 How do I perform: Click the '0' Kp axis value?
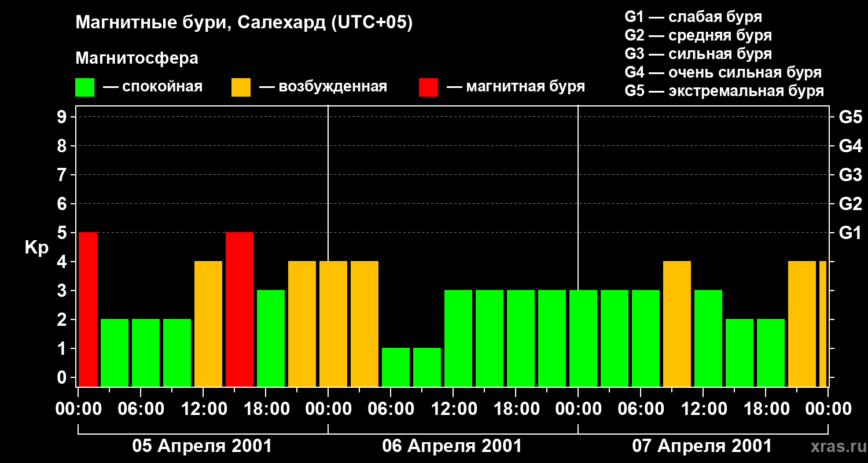tap(63, 377)
